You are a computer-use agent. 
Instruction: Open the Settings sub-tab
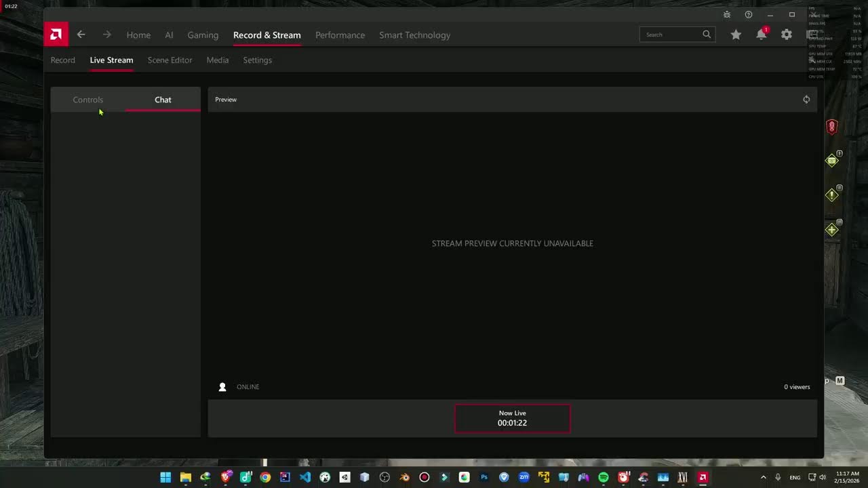257,60
